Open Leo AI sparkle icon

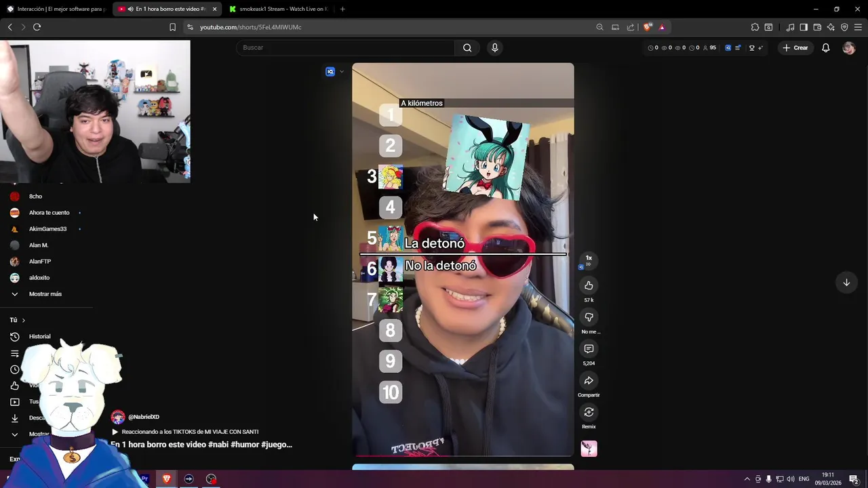[831, 27]
